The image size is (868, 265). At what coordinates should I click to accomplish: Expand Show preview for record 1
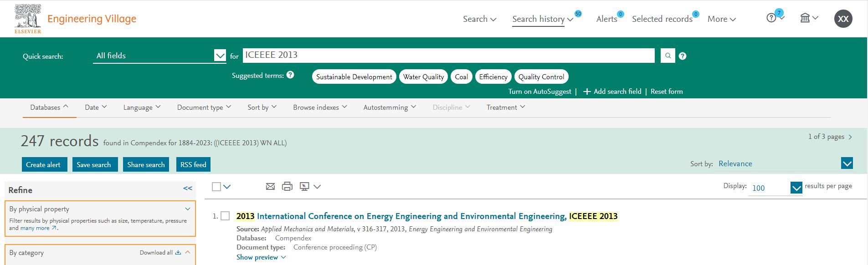click(x=261, y=257)
